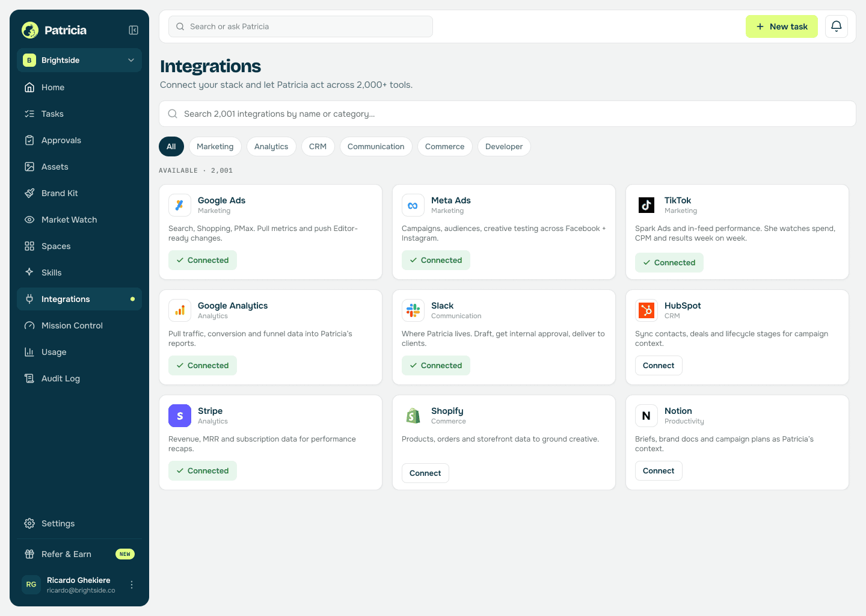Click the HubSpot card title
Image resolution: width=866 pixels, height=616 pixels.
(x=683, y=306)
